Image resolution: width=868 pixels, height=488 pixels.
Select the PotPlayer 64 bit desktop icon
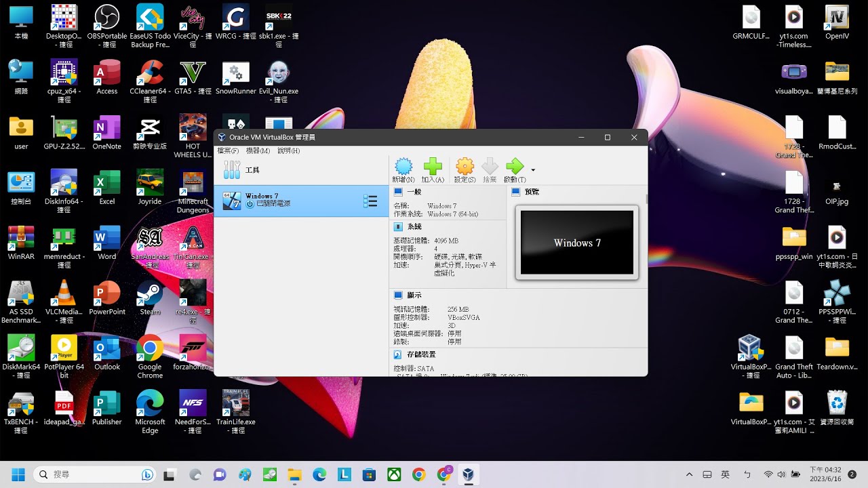64,357
